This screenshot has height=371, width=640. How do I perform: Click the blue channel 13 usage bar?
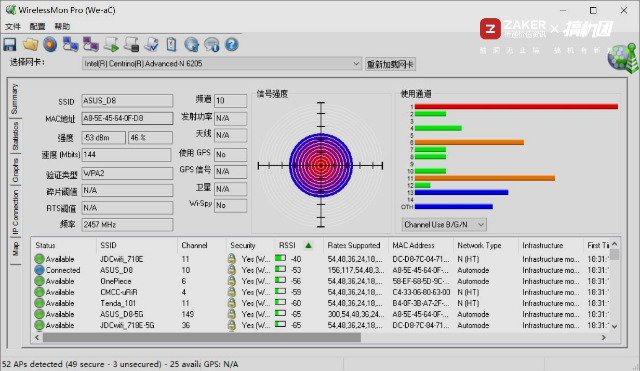461,192
